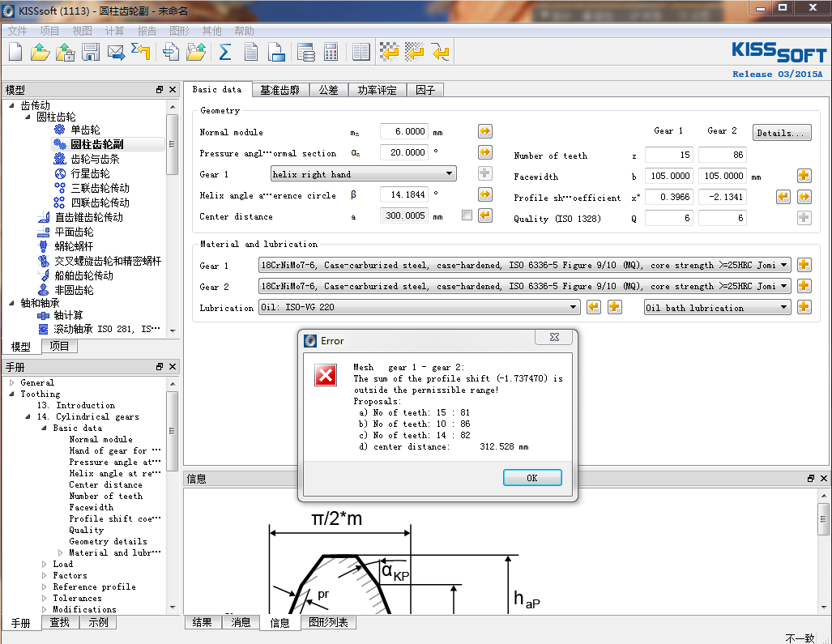Switch to the 结果 tab
This screenshot has height=644, width=832.
pos(203,622)
